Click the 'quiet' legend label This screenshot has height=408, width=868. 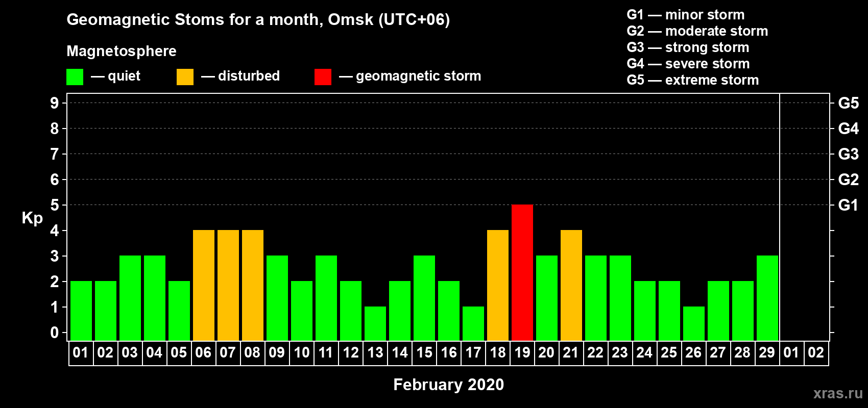click(124, 76)
